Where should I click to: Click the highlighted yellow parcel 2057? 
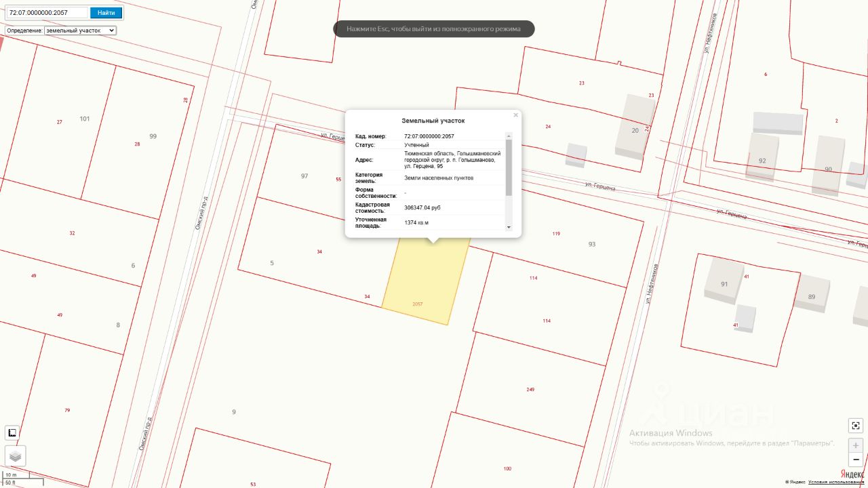(426, 281)
